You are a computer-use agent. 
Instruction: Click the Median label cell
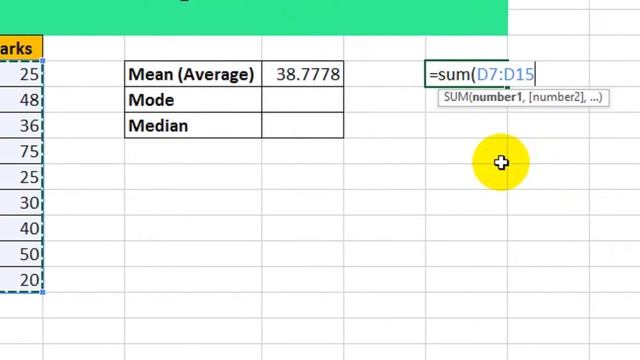193,125
